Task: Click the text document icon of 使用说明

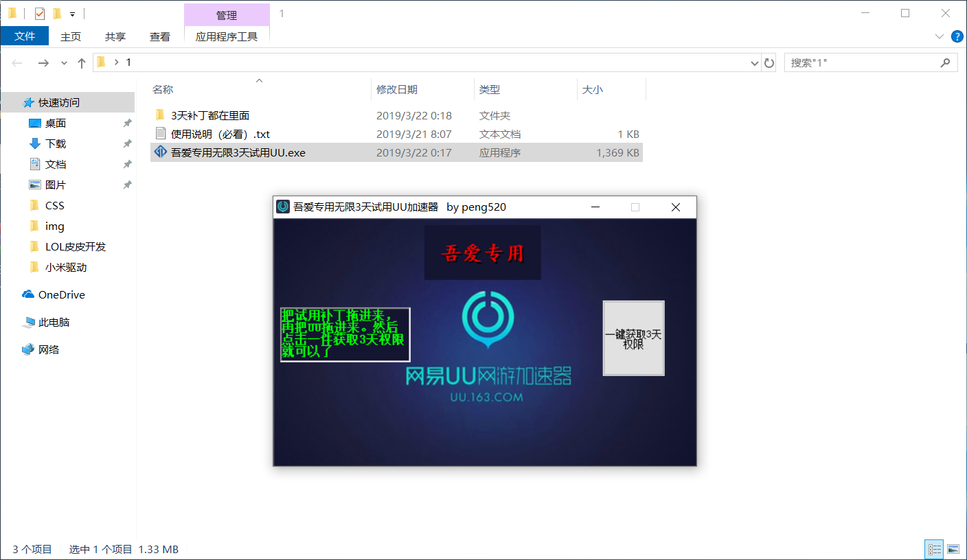Action: click(x=161, y=133)
